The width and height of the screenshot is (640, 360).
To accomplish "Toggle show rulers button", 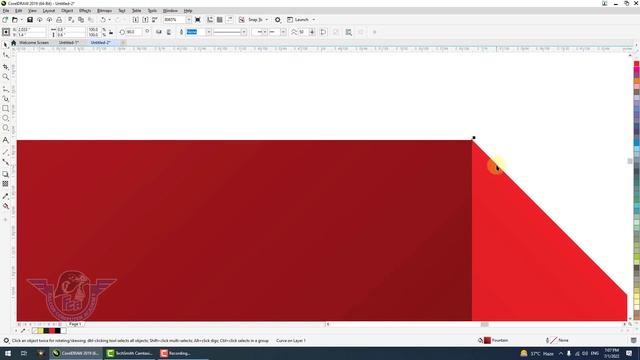I will pos(210,20).
